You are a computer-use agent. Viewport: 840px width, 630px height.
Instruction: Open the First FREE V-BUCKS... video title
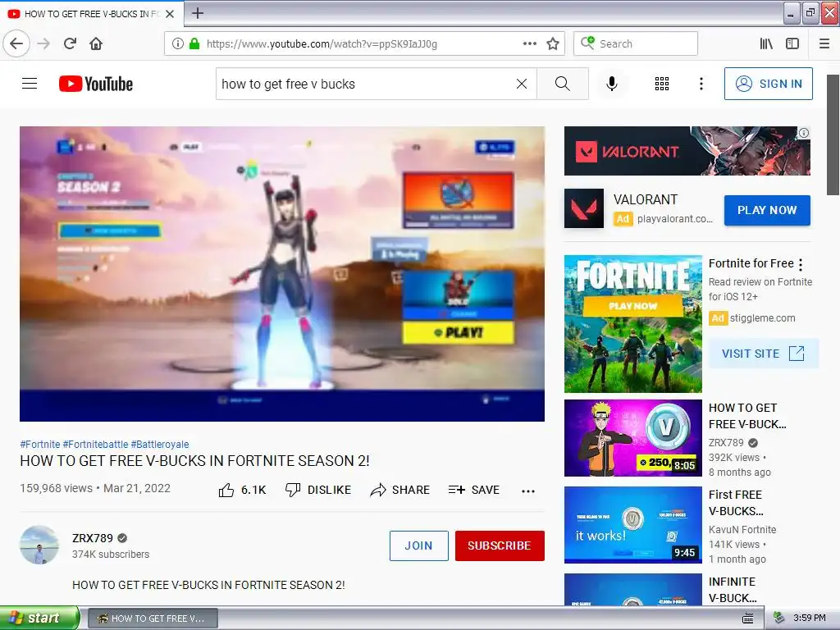pos(736,503)
